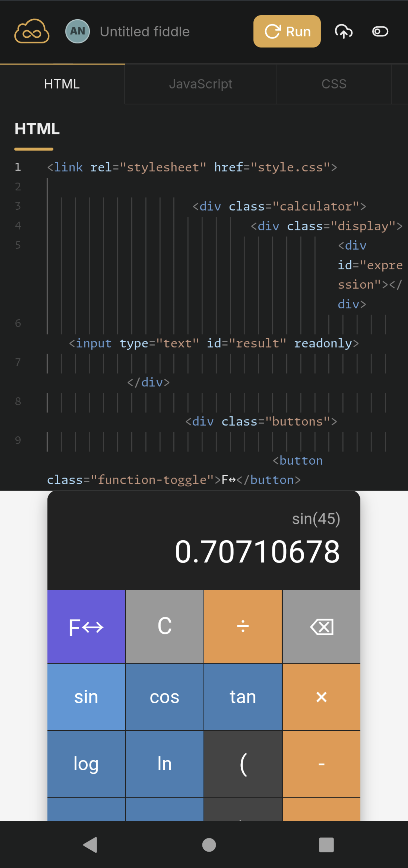
Task: Select the HTML tab
Action: tap(62, 84)
